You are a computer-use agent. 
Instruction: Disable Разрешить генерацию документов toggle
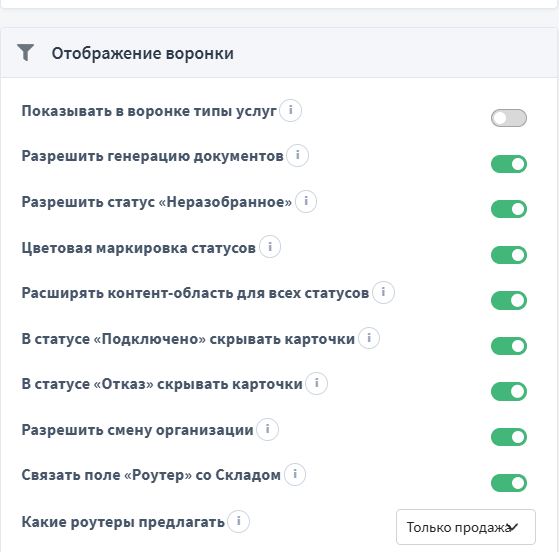pos(509,164)
